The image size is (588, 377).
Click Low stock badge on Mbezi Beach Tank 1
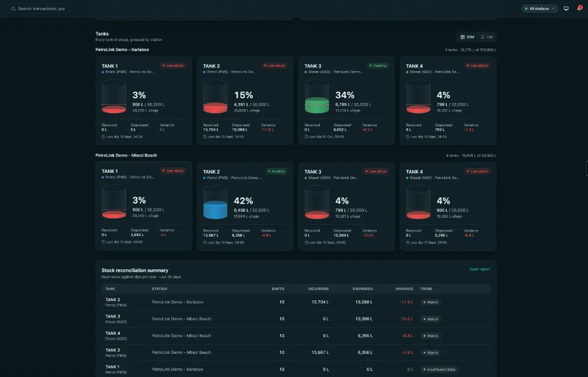point(173,171)
